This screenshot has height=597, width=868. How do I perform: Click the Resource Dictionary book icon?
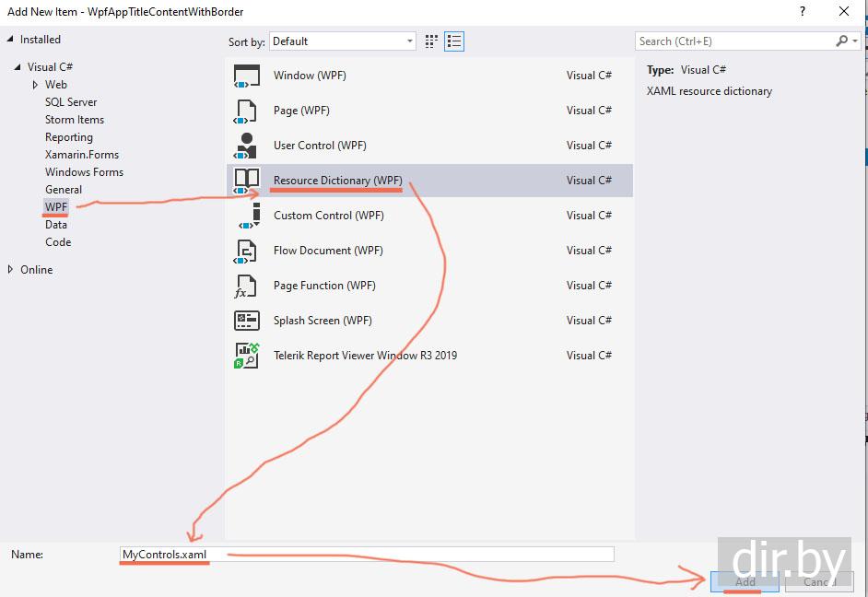tap(247, 181)
